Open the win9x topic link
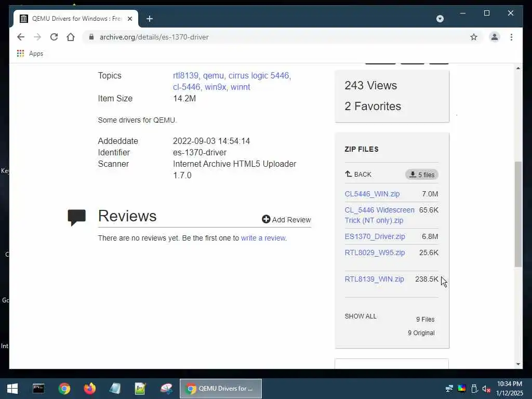Screen dimensions: 532x399 pos(216,87)
